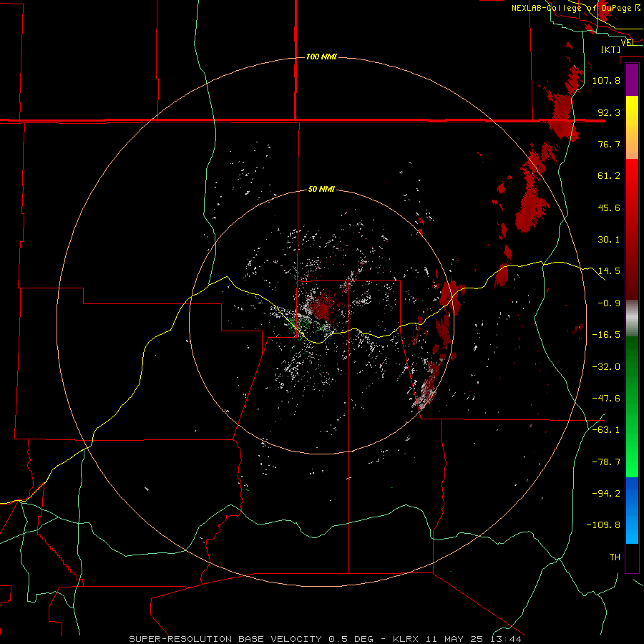Click the yellow-orange segment of the color bar

tap(632, 127)
